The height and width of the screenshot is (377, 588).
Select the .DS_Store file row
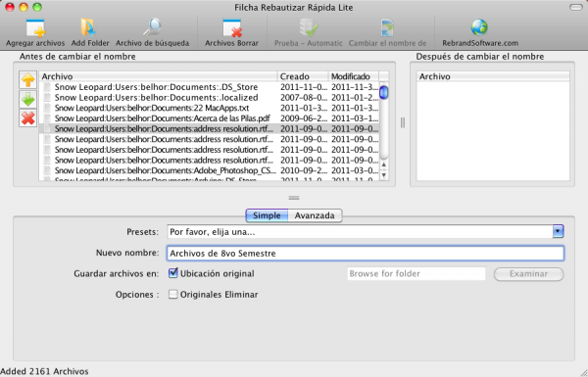click(x=209, y=87)
